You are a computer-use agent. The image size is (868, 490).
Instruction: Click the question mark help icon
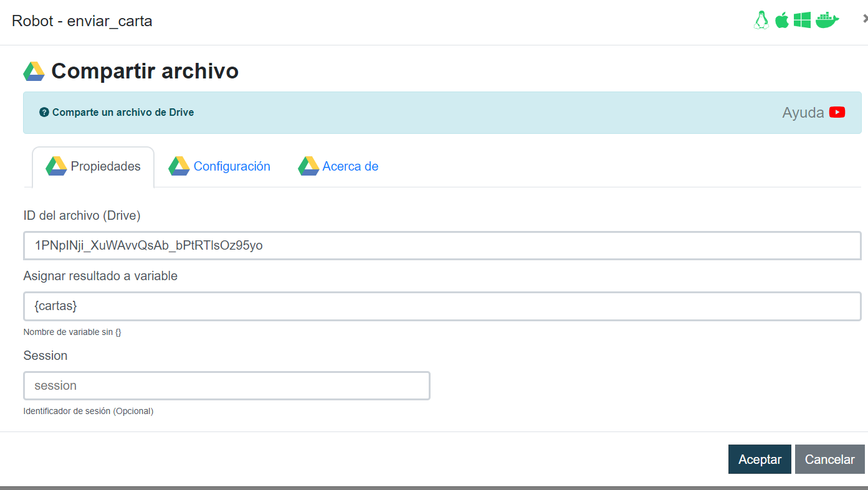pos(44,113)
